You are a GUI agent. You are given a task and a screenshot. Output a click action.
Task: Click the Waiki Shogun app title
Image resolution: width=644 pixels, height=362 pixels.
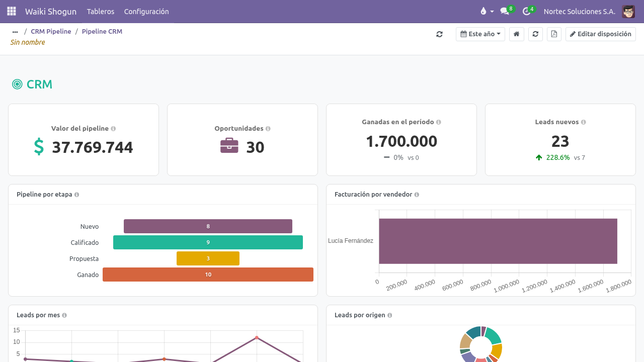click(x=50, y=11)
